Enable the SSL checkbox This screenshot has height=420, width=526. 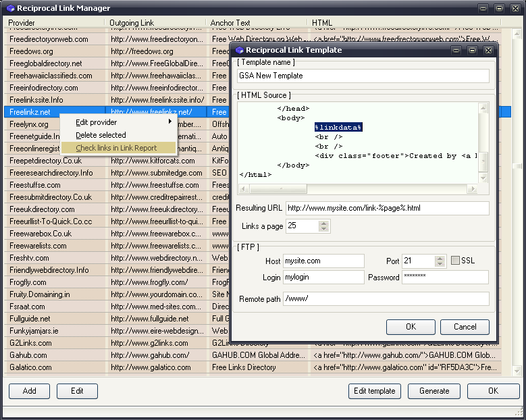tap(456, 261)
